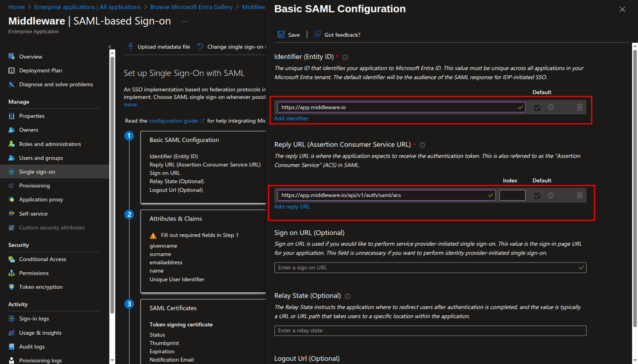638x364 pixels.
Task: Add a new reply URL
Action: point(292,206)
